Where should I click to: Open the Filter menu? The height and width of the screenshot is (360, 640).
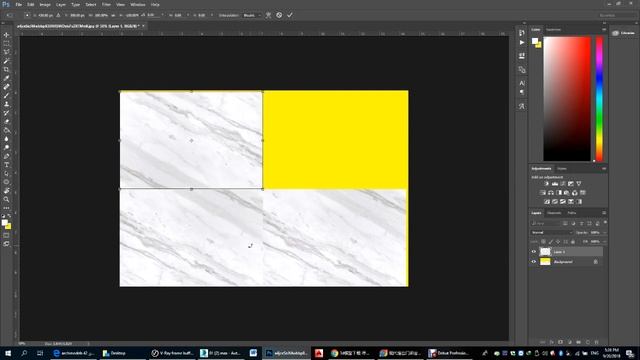click(x=106, y=4)
